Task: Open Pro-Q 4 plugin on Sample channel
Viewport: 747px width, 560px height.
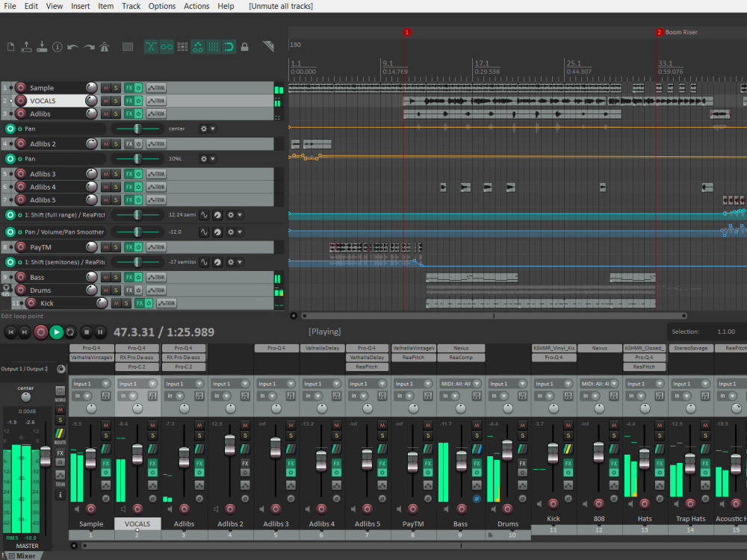Action: [x=91, y=348]
